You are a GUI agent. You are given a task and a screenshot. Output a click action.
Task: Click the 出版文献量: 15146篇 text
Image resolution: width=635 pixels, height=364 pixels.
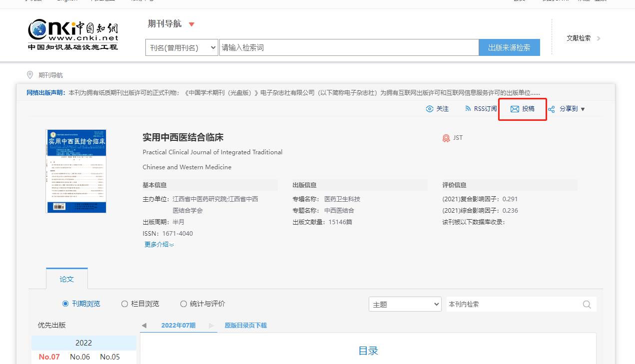click(x=322, y=222)
